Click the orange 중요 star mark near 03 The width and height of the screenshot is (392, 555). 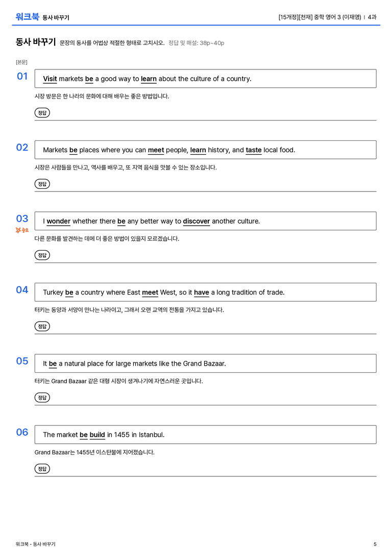[22, 230]
